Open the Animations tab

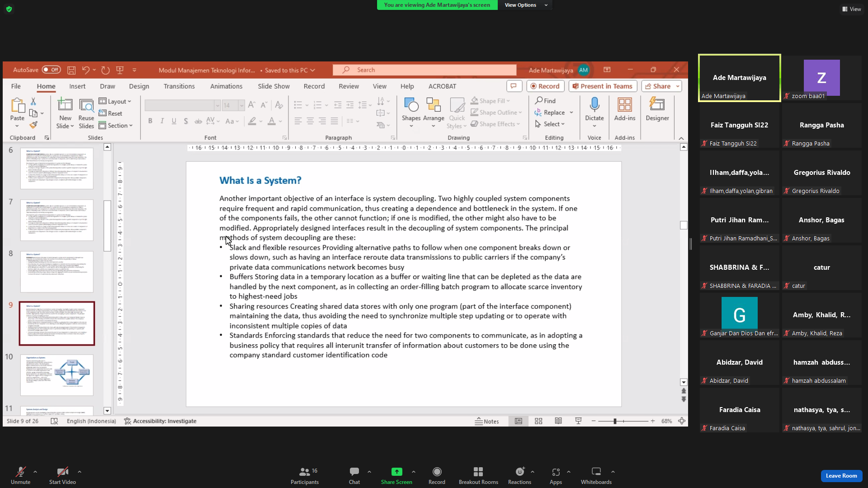click(x=226, y=86)
